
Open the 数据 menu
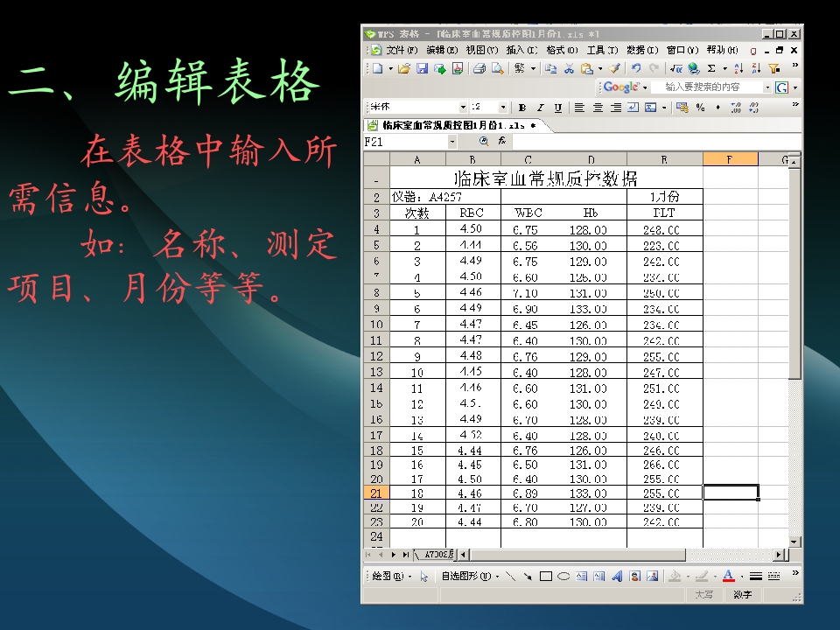[x=636, y=51]
